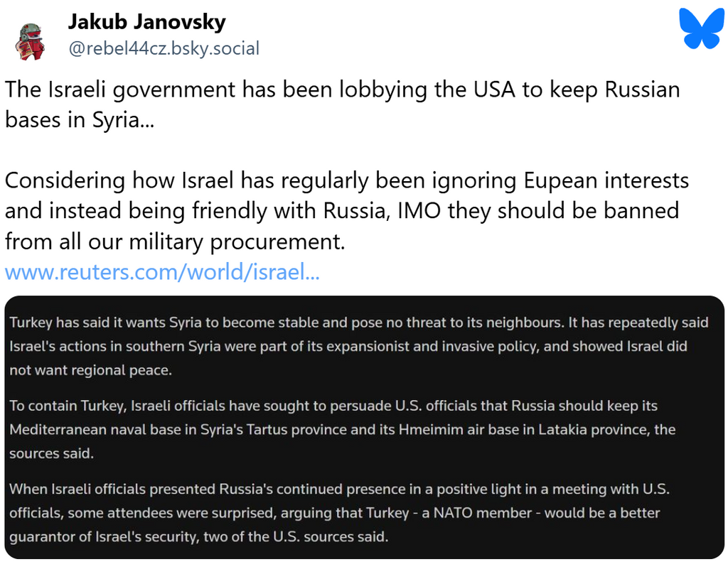Click the paragraph starting 'Considering how Israel'

(347, 211)
